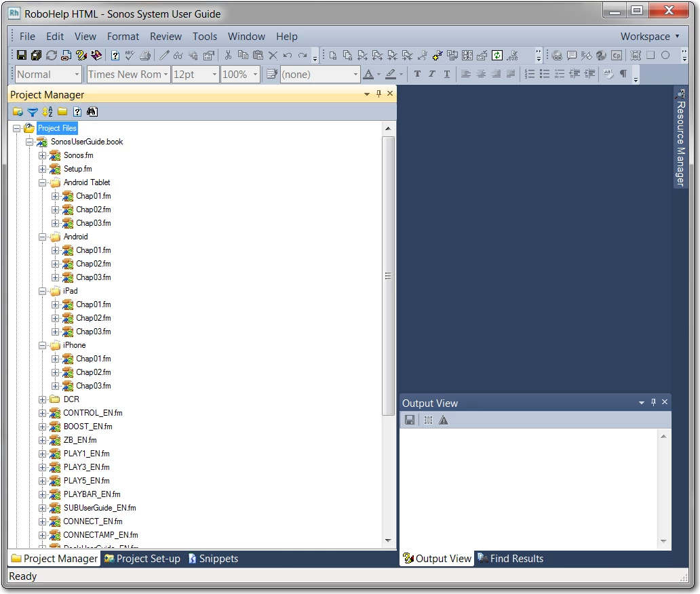Close the Project Manager panel
The width and height of the screenshot is (700, 594).
(390, 94)
